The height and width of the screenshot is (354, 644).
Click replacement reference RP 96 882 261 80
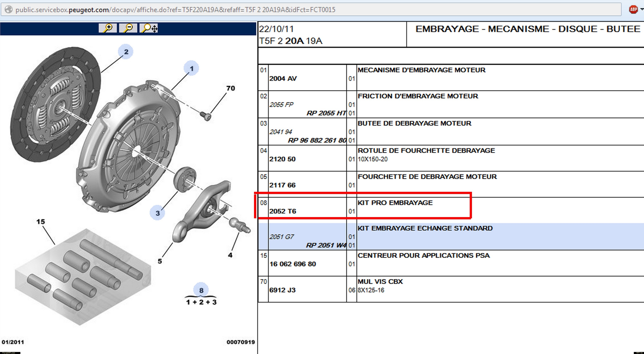point(317,140)
